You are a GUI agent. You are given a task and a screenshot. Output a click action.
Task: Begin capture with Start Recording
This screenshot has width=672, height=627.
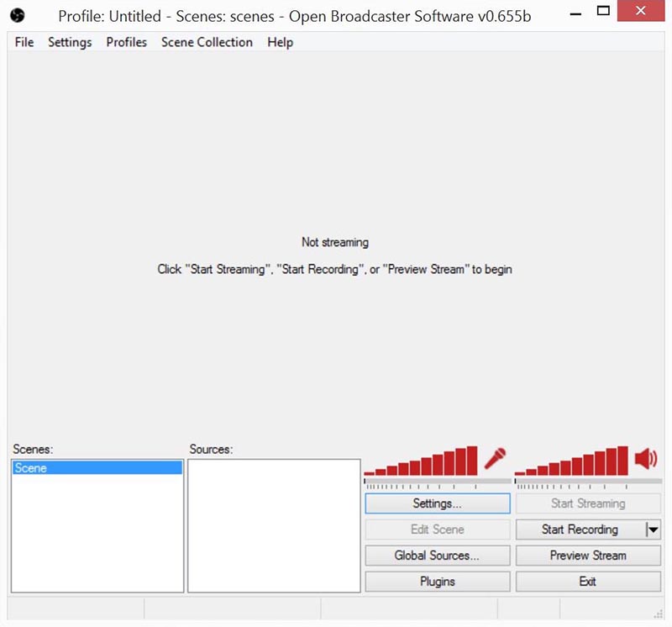point(580,530)
